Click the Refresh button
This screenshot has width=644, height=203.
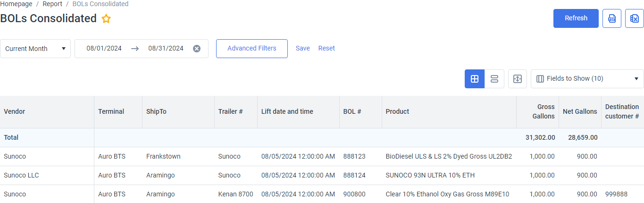tap(576, 18)
